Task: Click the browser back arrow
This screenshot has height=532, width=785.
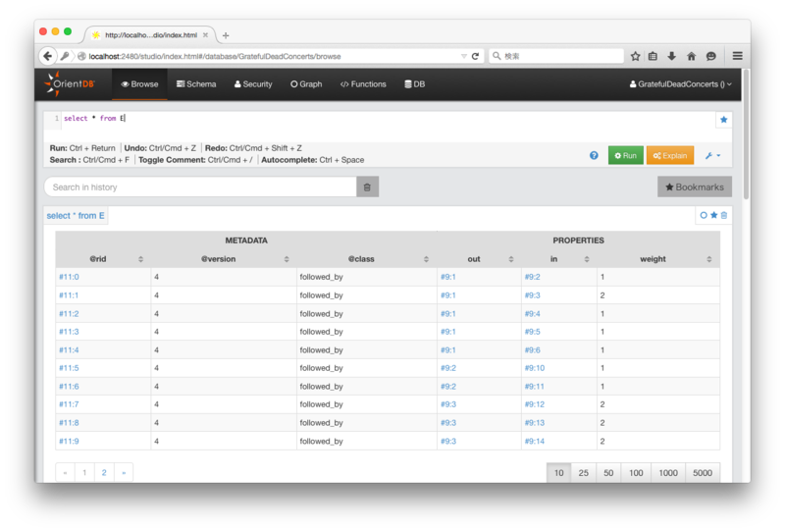Action: [x=47, y=56]
